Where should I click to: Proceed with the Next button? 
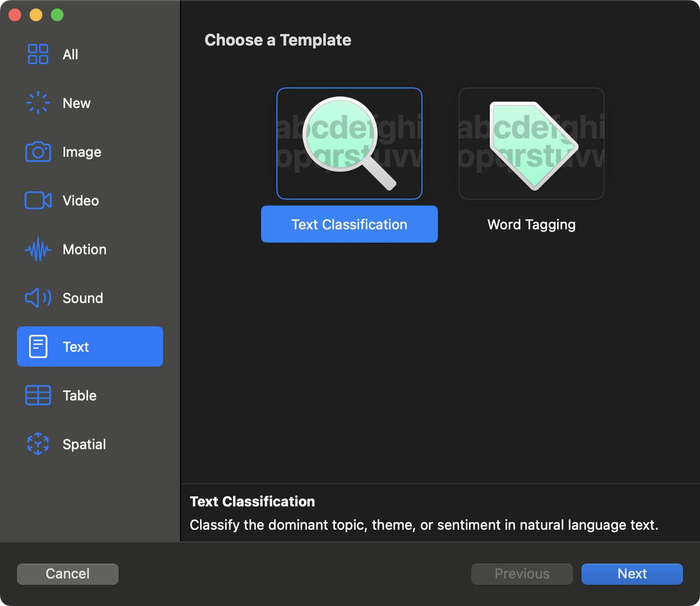click(x=632, y=574)
